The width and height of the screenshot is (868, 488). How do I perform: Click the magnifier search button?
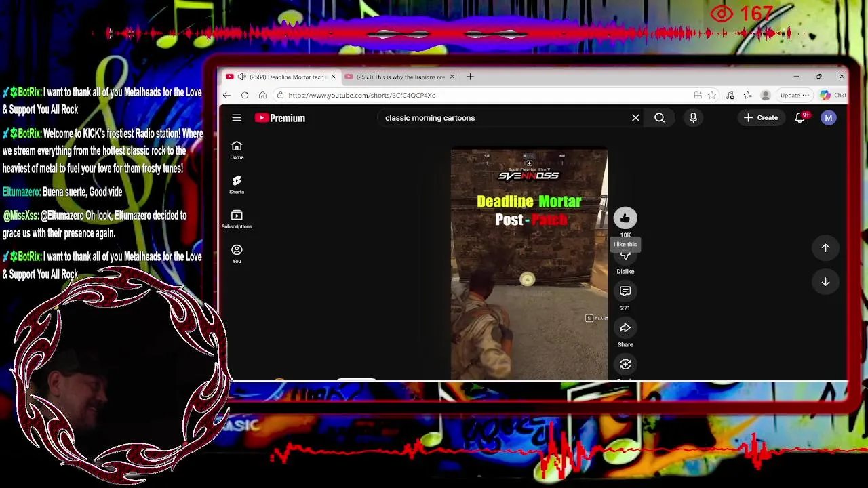(659, 118)
